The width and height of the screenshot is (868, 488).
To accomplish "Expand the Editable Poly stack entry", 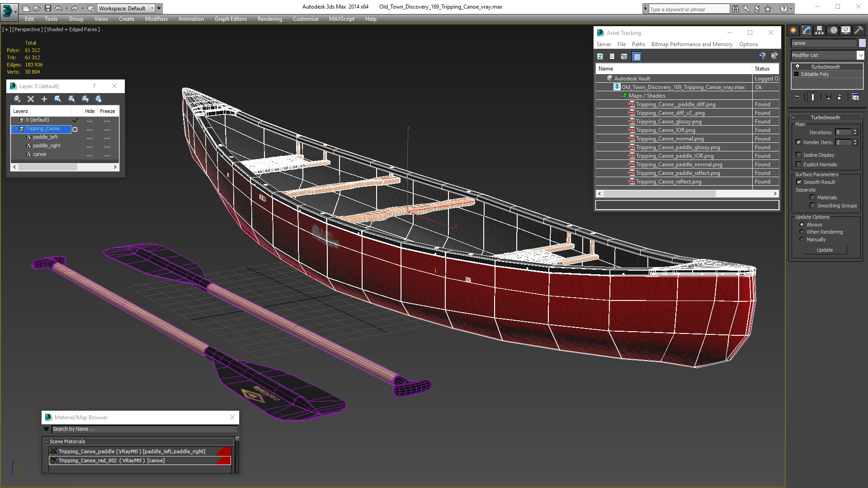I will tap(797, 74).
